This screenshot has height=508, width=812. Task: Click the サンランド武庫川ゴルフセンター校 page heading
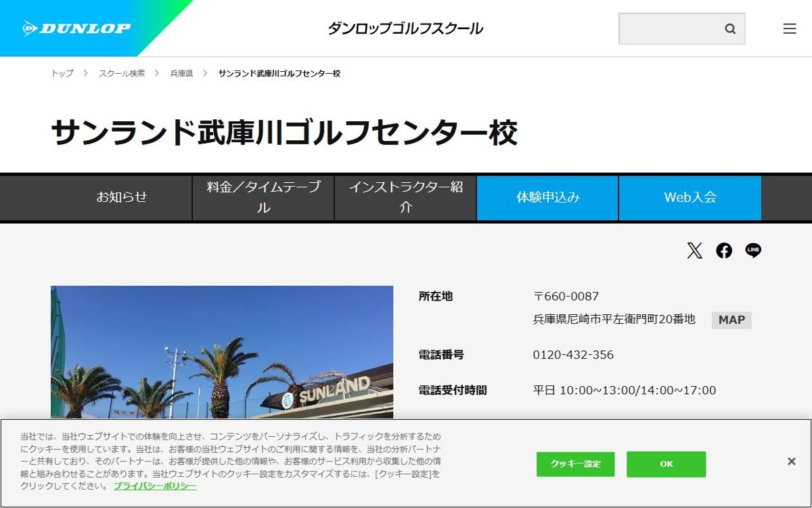pos(284,133)
